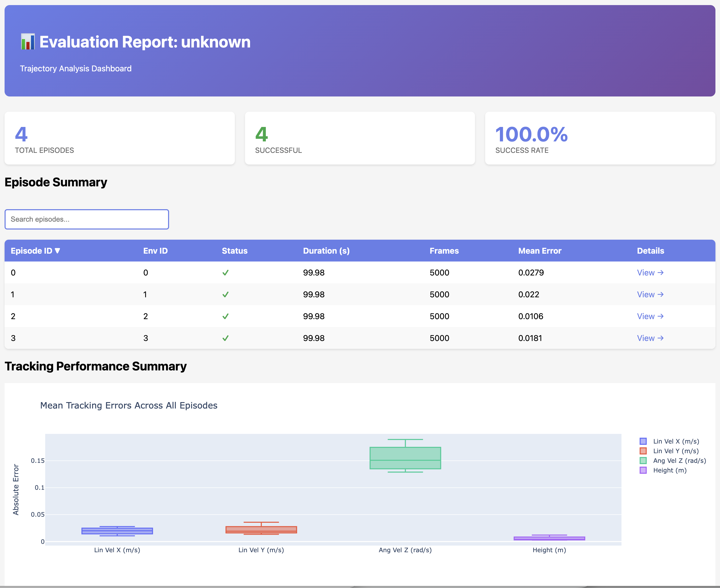Sort table by Env ID header

click(155, 251)
